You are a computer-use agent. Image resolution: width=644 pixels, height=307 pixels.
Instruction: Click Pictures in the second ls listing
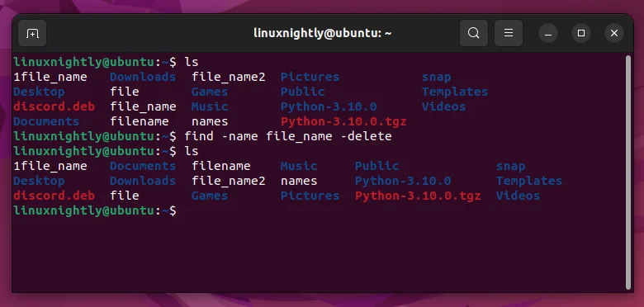(x=310, y=196)
